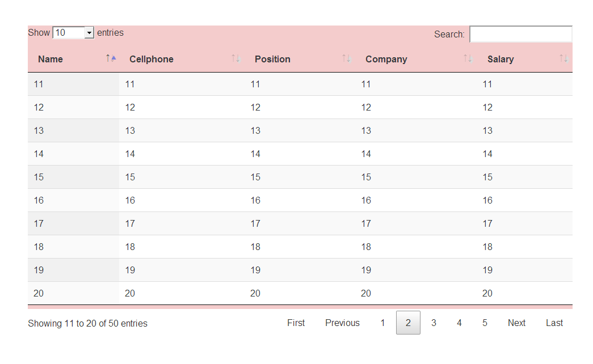Select current page 2 button
Image resolution: width=593 pixels, height=364 pixels.
(408, 323)
